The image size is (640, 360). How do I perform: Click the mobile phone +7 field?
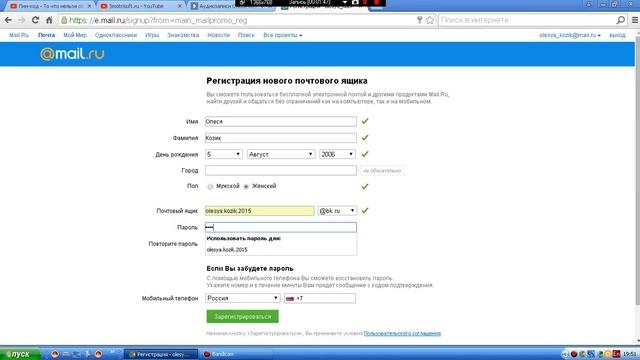coord(320,298)
